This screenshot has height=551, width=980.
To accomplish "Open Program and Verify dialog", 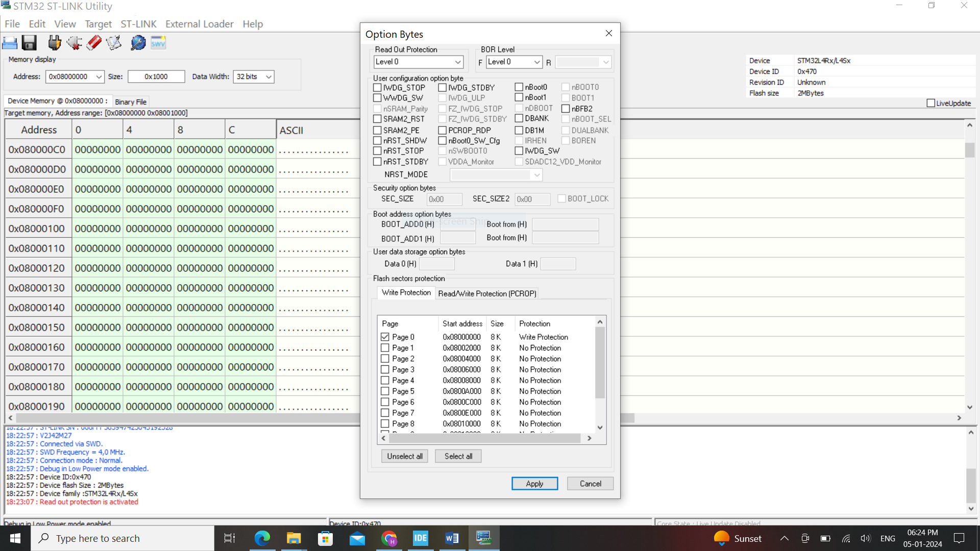I will tap(113, 42).
